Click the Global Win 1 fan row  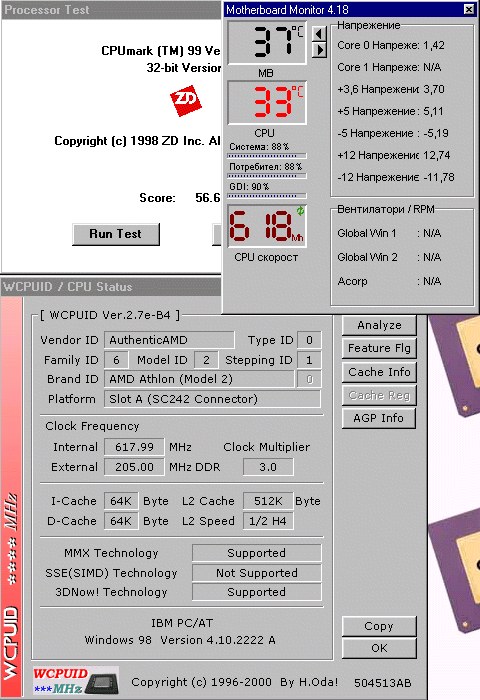(x=389, y=233)
